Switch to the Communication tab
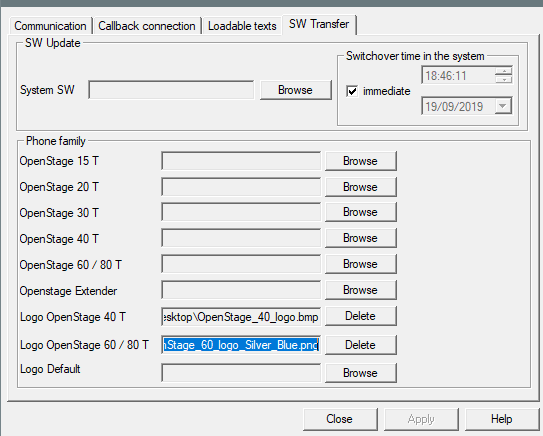The width and height of the screenshot is (543, 436). [50, 26]
